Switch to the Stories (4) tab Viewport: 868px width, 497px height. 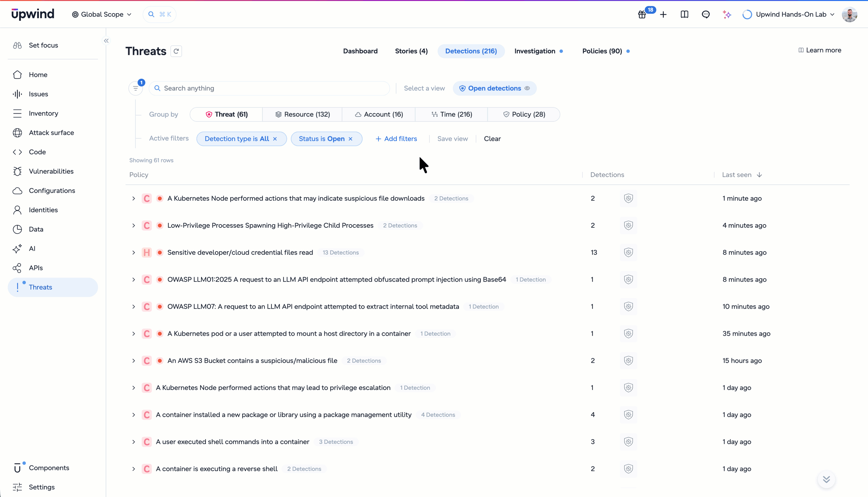[411, 51]
